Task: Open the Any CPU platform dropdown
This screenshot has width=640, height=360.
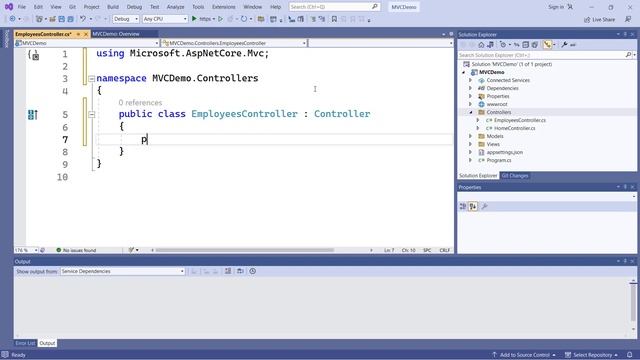Action: (165, 19)
